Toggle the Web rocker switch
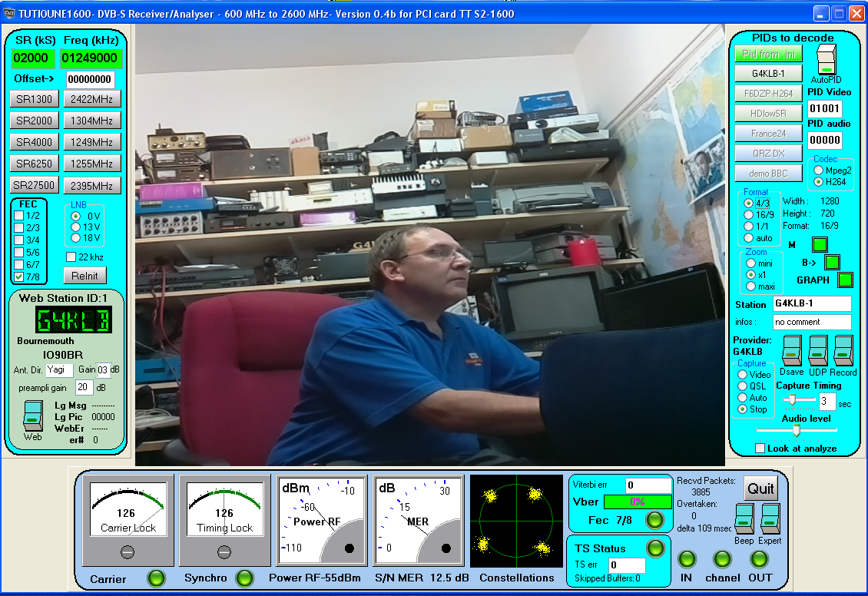Screen dimensions: 868x596 [x=32, y=416]
